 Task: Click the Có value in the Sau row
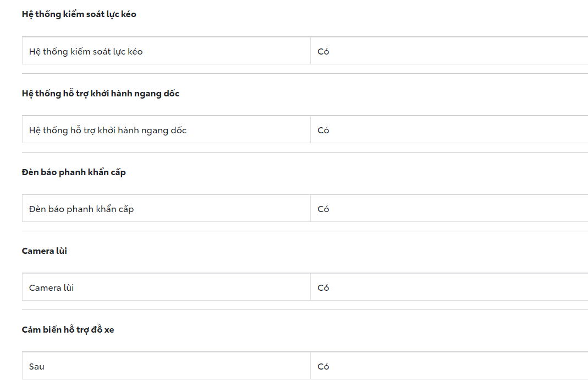(323, 367)
